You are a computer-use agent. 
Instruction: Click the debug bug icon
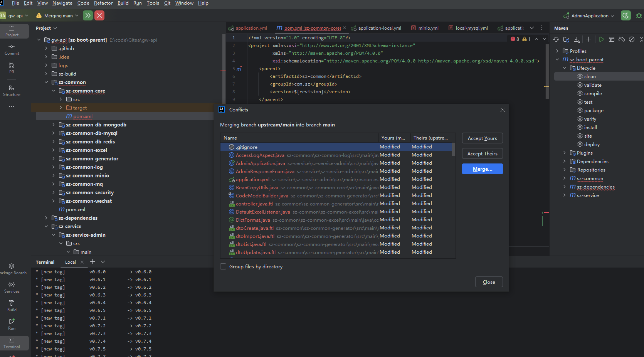click(x=639, y=15)
